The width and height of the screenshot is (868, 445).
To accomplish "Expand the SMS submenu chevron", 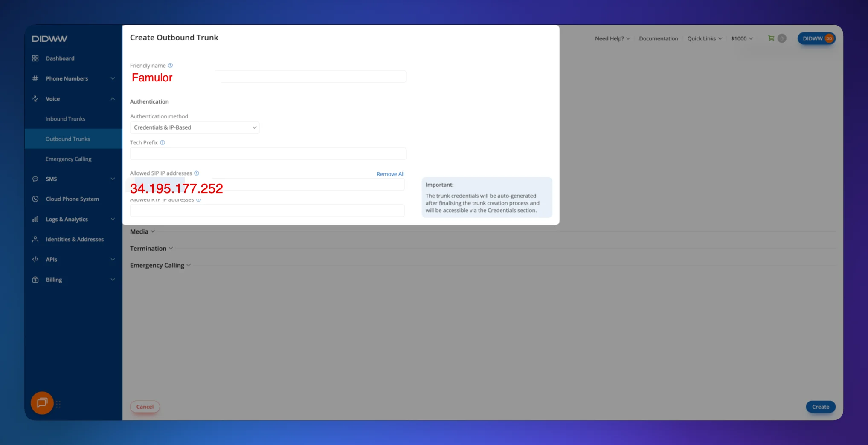I will pos(113,179).
